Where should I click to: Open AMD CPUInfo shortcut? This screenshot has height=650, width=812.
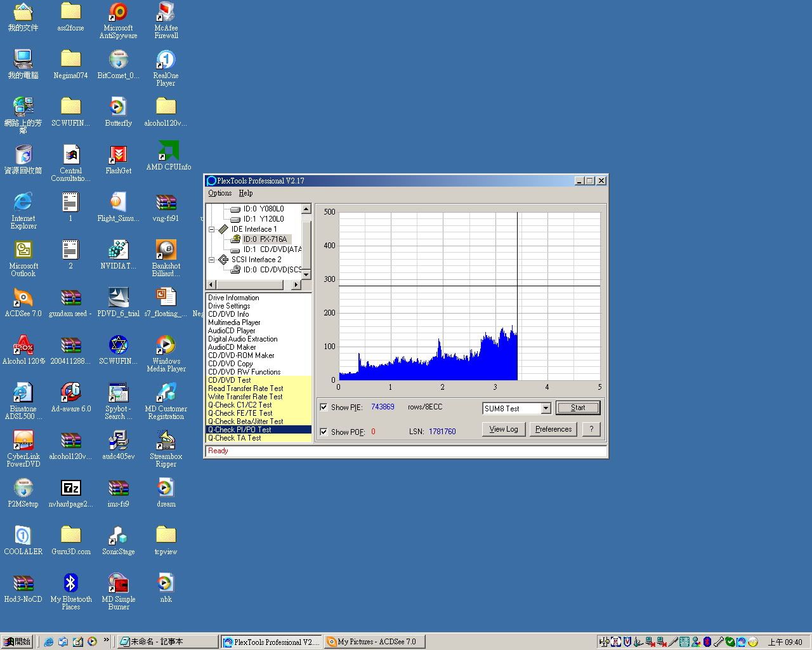point(168,156)
